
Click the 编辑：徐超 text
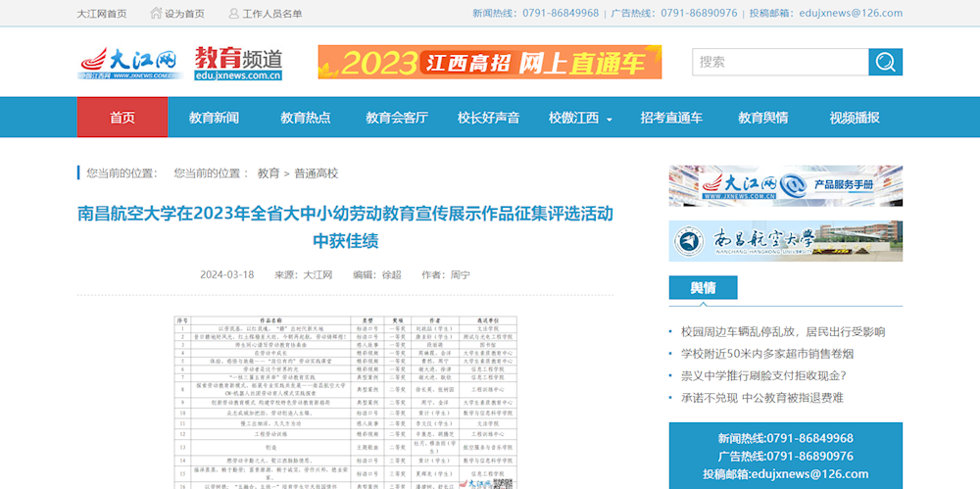coord(377,274)
